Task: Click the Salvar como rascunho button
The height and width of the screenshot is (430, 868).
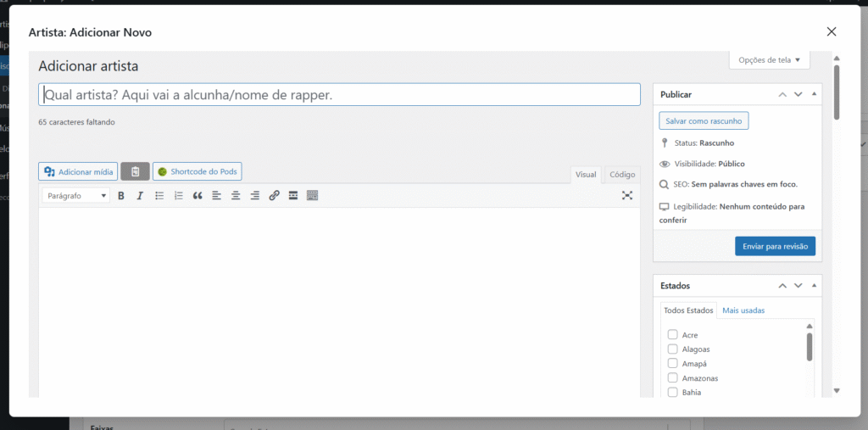Action: click(704, 121)
